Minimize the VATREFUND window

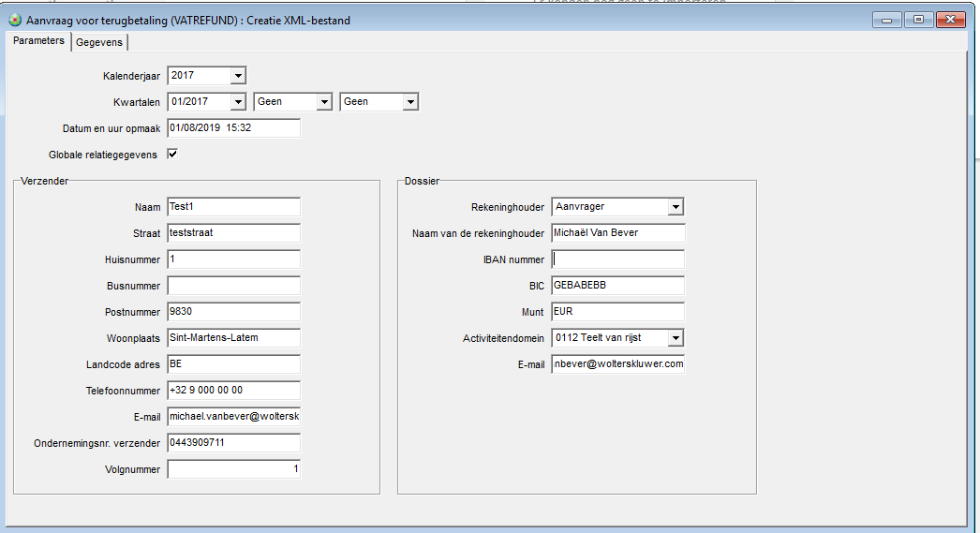tap(887, 20)
